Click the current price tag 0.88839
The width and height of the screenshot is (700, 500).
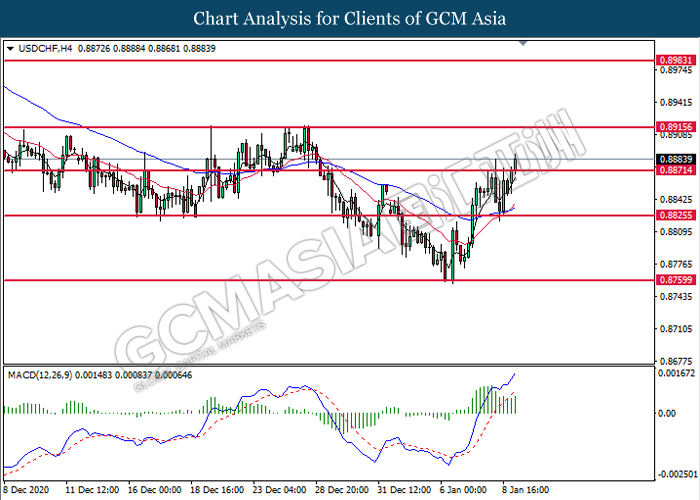coord(671,159)
